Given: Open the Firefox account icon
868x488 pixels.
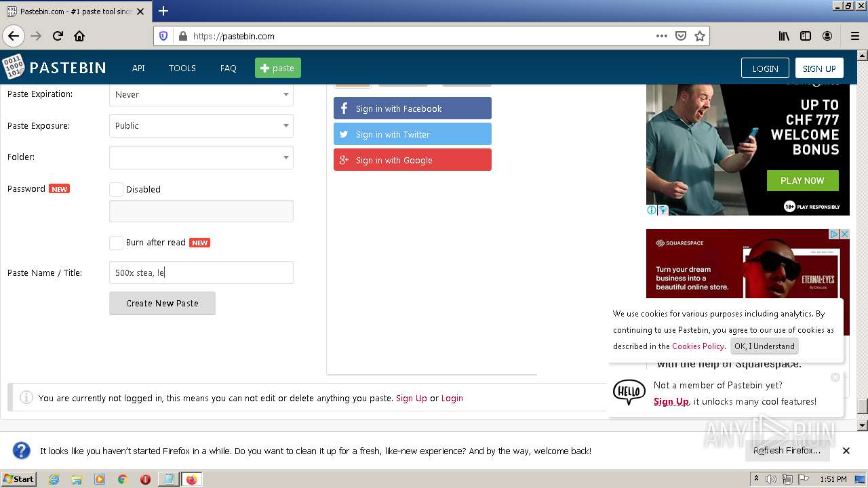Looking at the screenshot, I should [x=827, y=36].
